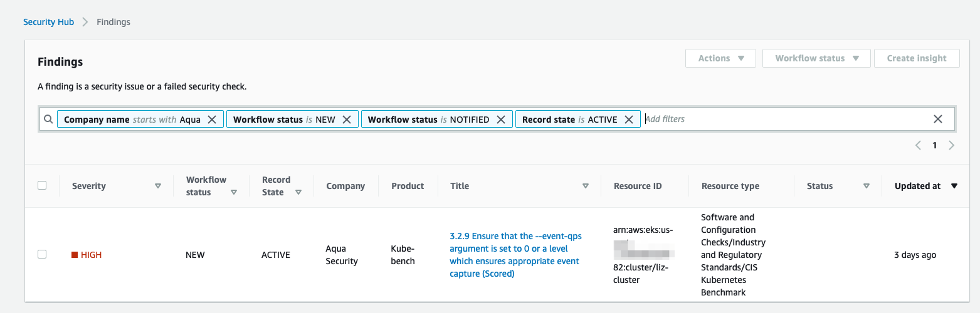Remove the Record state ACTIVE filter

[628, 120]
